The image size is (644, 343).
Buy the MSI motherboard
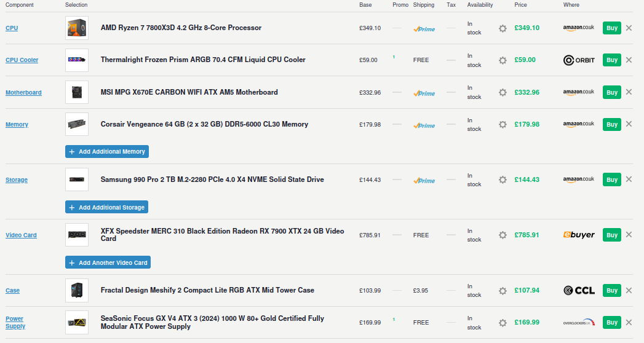(611, 92)
